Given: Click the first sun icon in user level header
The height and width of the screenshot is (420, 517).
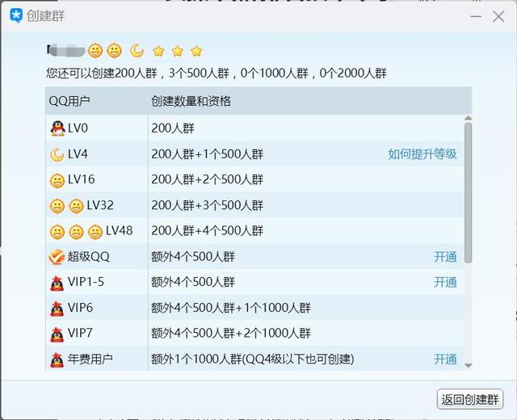Looking at the screenshot, I should tap(95, 51).
